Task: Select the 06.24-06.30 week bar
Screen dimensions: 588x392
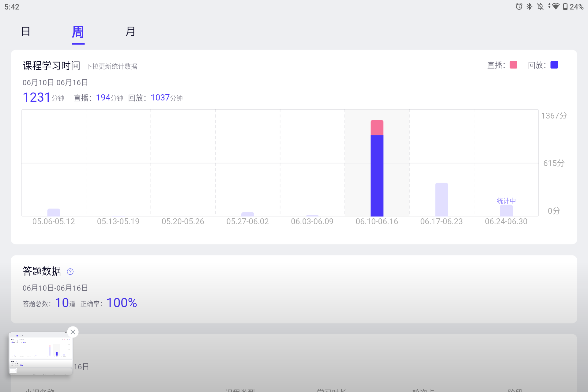Action: tap(506, 210)
